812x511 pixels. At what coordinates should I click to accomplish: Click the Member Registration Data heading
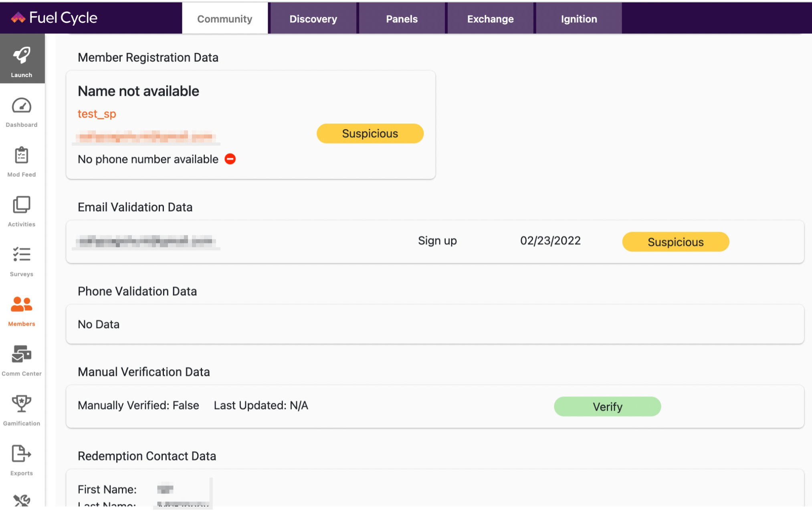148,58
